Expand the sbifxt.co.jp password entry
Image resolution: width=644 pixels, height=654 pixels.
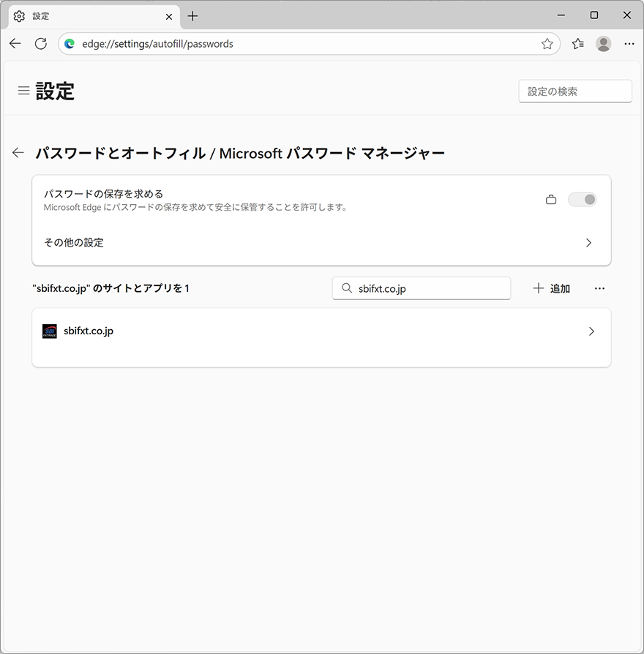(591, 331)
